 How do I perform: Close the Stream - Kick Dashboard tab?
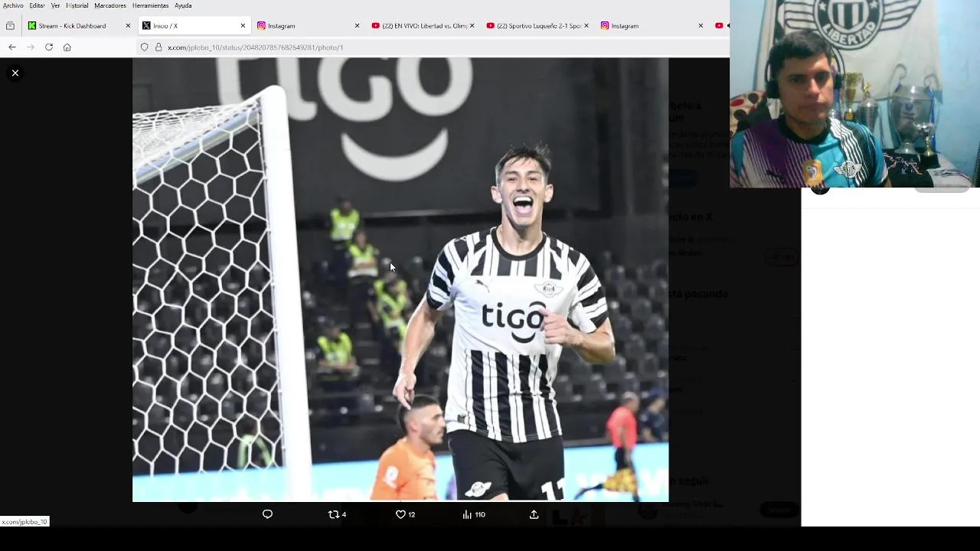coord(128,26)
